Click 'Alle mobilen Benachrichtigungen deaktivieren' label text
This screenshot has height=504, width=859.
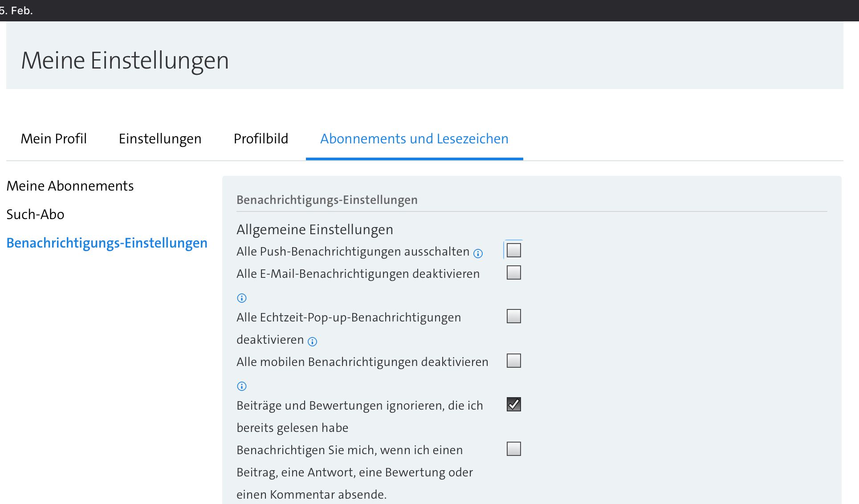pyautogui.click(x=362, y=362)
